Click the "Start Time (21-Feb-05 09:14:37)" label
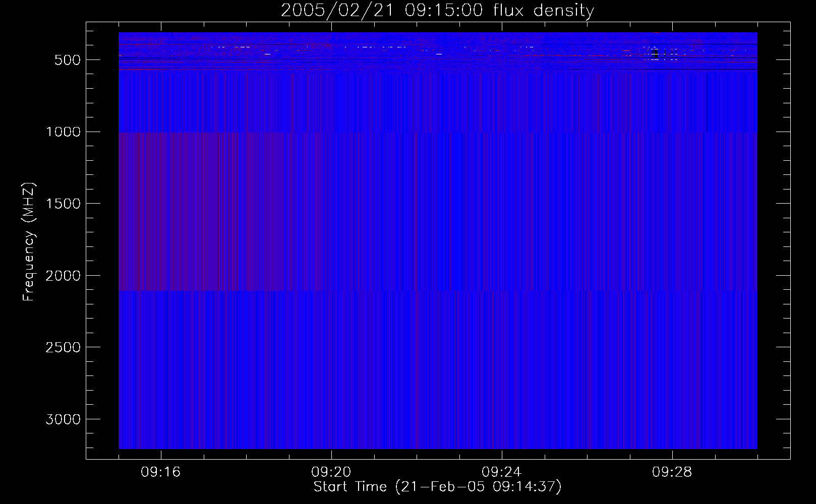The image size is (816, 504). coord(437,487)
